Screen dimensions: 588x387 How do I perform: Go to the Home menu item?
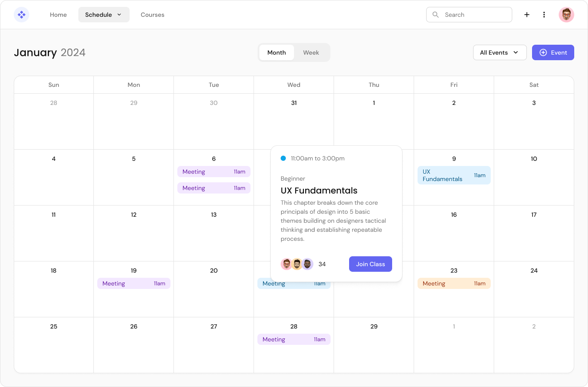(58, 14)
